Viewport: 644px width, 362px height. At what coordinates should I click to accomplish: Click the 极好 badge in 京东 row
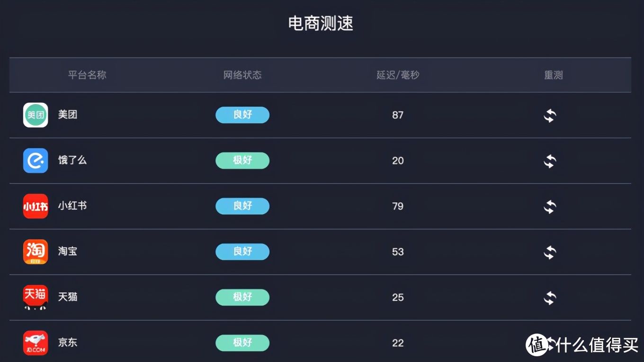(x=242, y=342)
